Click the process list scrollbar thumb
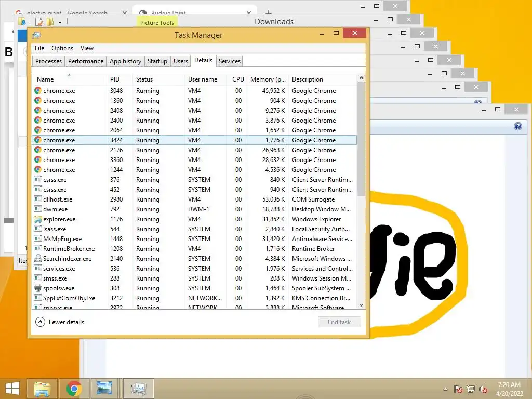This screenshot has height=399, width=532. point(362,139)
